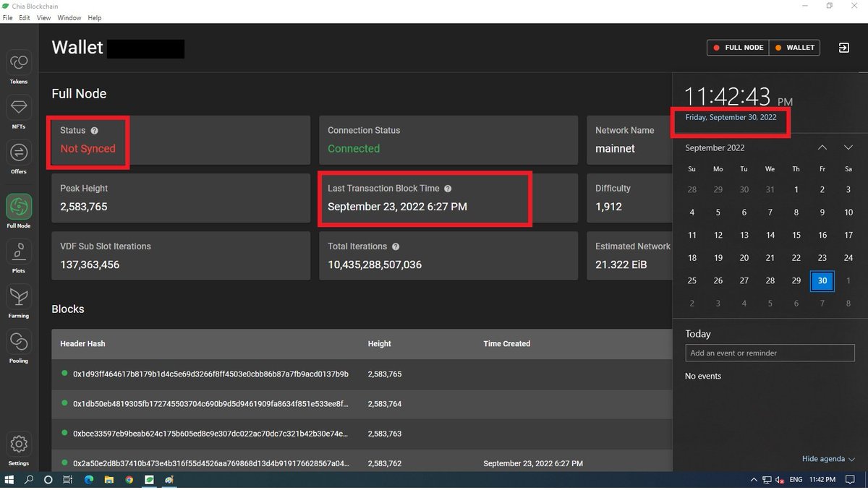Select September 15 in the calendar
Screen dimensions: 868x490
pos(796,235)
